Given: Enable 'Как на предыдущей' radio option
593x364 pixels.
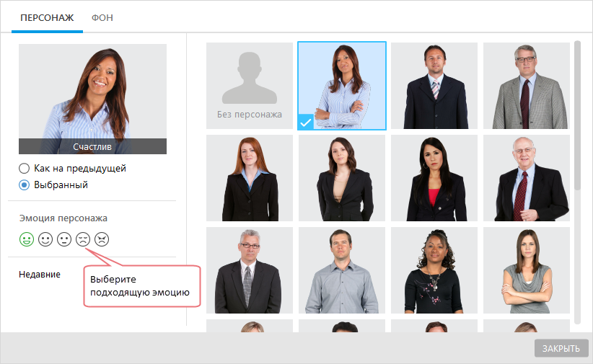Looking at the screenshot, I should 24,168.
